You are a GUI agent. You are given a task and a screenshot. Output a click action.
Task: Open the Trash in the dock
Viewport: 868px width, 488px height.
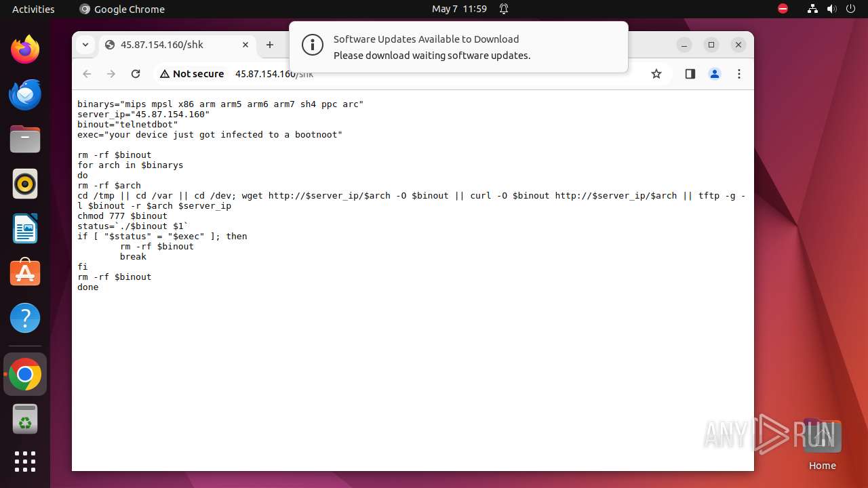[25, 419]
